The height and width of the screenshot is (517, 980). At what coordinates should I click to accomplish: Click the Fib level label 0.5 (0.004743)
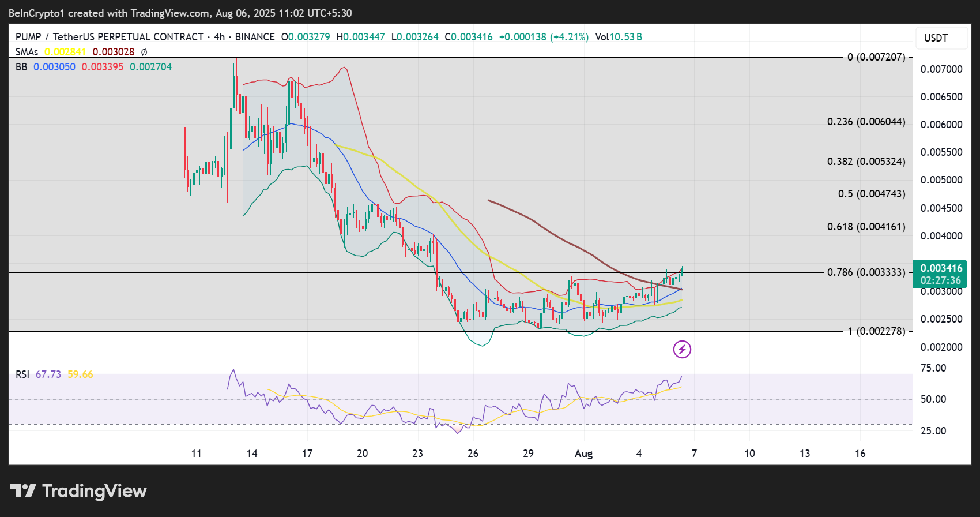click(x=872, y=194)
